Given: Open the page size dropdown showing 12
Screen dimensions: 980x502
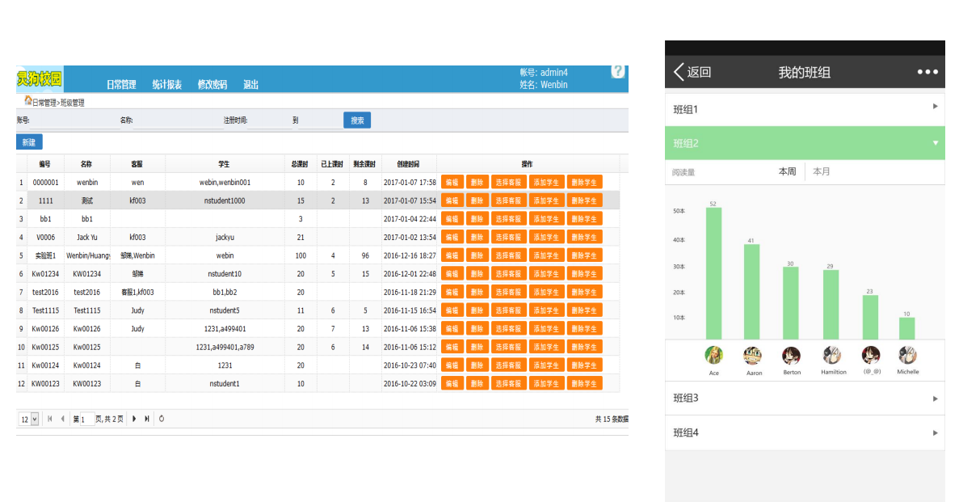Looking at the screenshot, I should (x=29, y=419).
